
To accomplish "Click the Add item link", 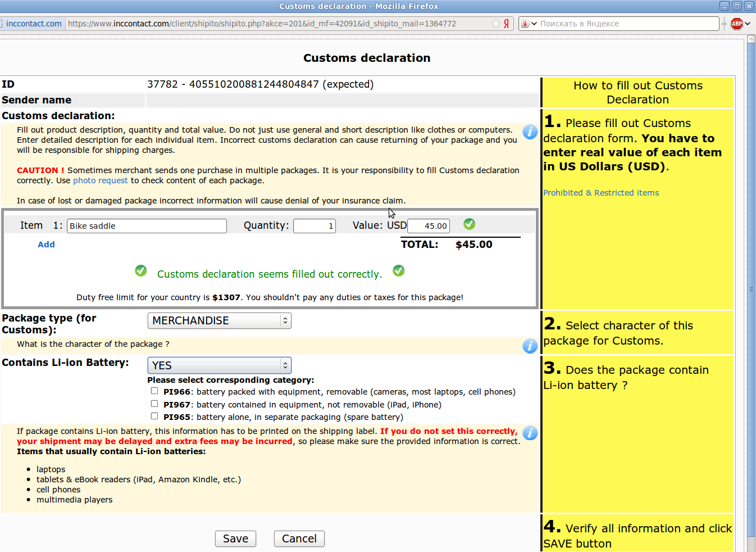I will [x=46, y=245].
